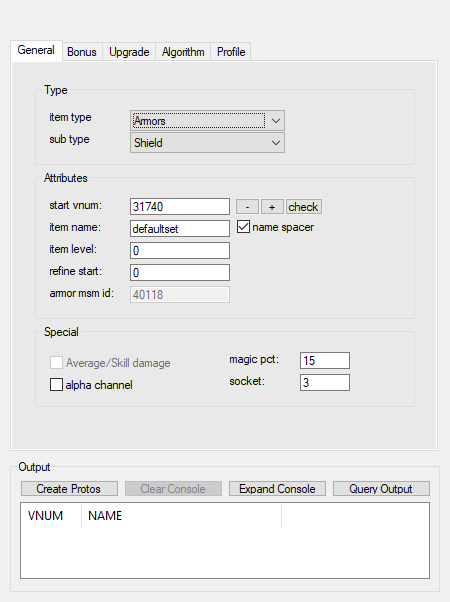Go to the Profile tab
Image resolution: width=450 pixels, height=602 pixels.
(x=231, y=52)
